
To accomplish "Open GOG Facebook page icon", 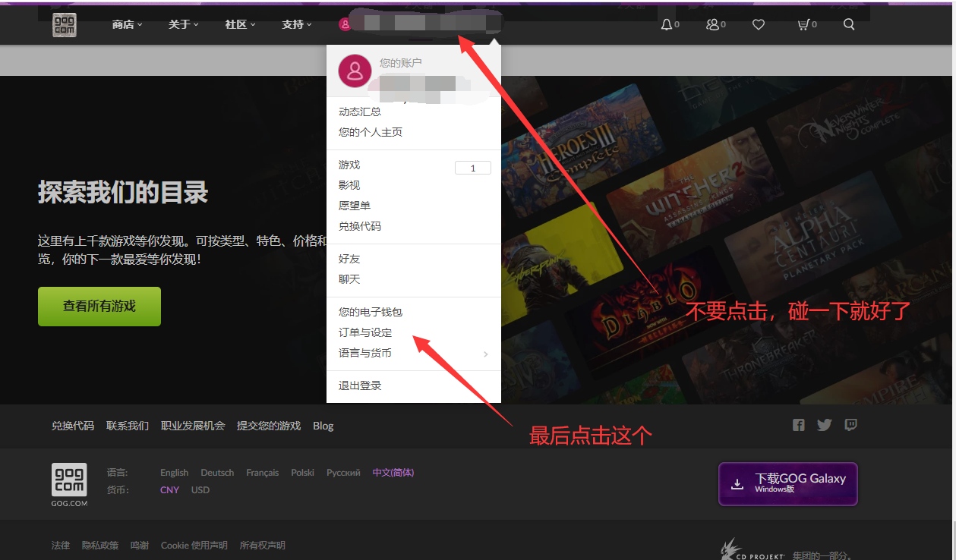I will (799, 425).
